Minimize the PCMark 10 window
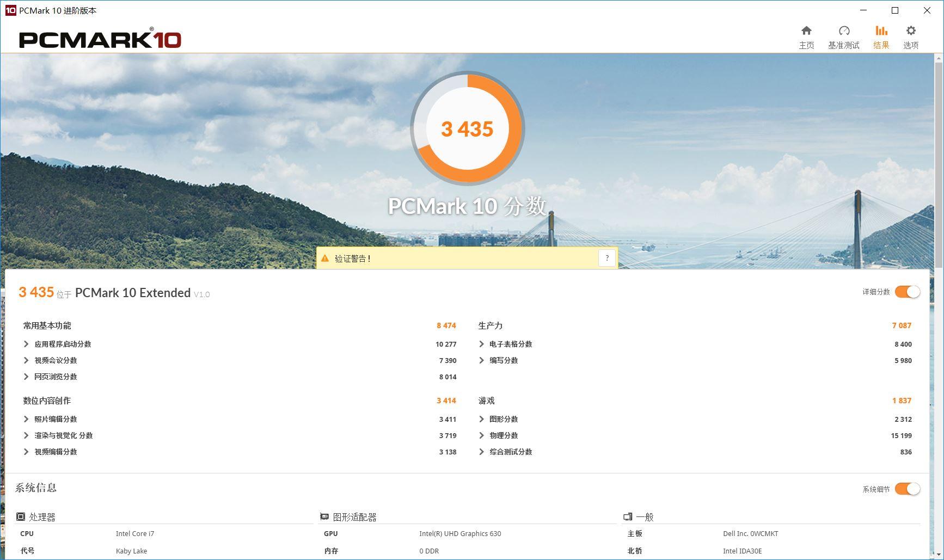This screenshot has width=944, height=560. tap(863, 10)
